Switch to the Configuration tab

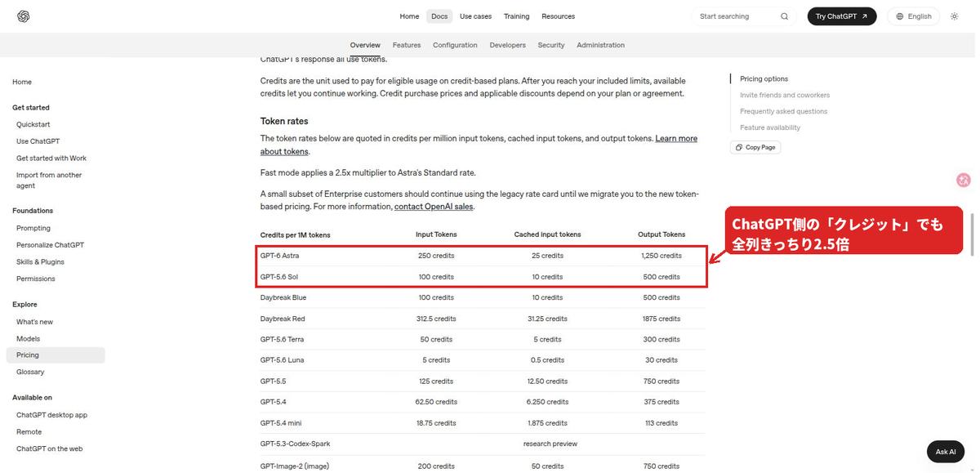pyautogui.click(x=455, y=45)
